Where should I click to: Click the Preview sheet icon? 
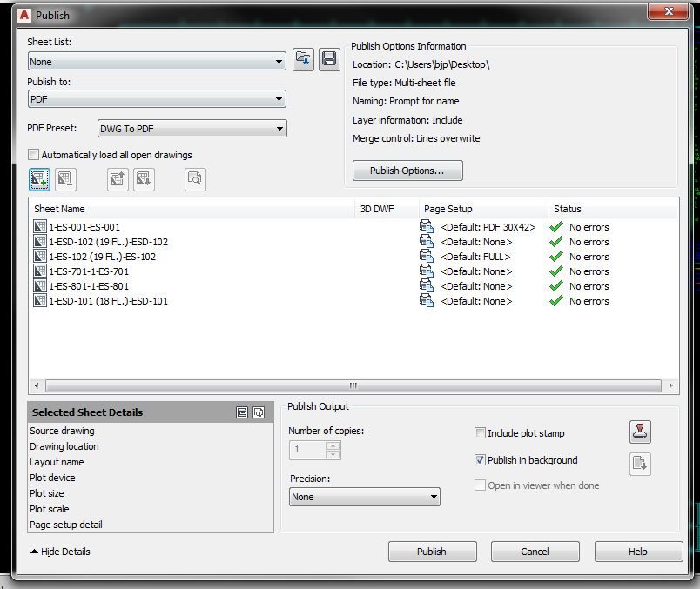(195, 179)
